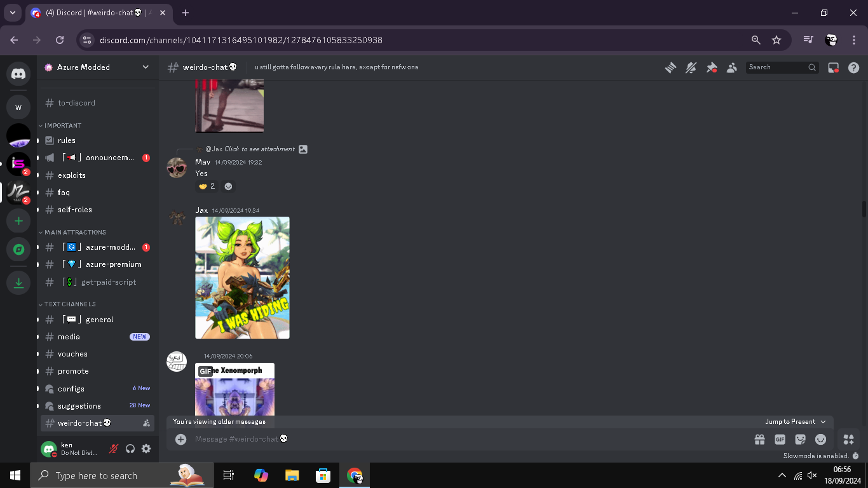Click create invite icon on weirdo-chat channel
Screen dimensions: 868x488
click(x=146, y=423)
